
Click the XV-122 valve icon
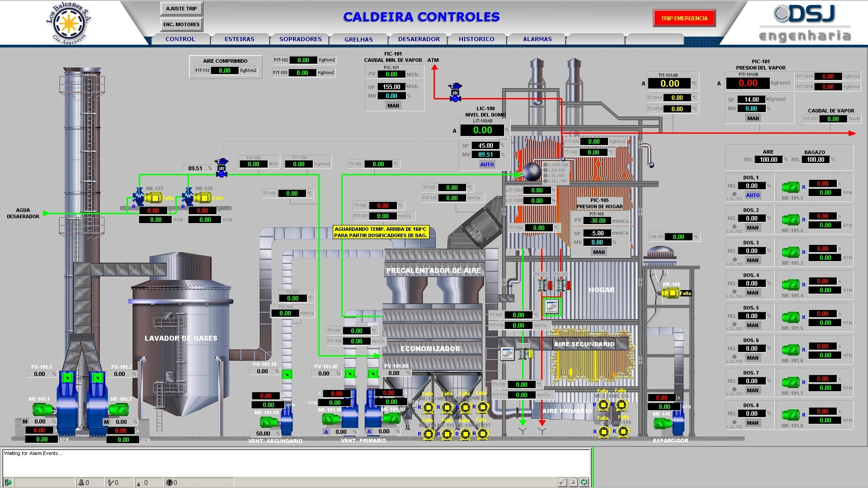[563, 285]
